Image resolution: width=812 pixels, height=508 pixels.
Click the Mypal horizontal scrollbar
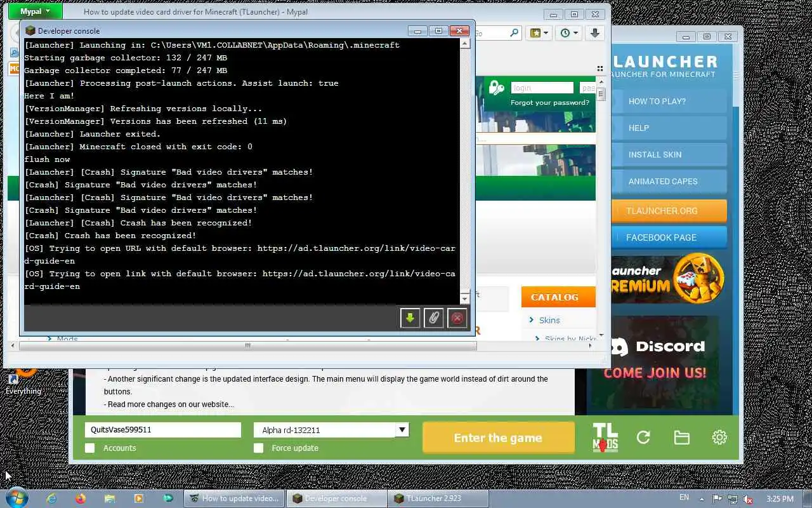247,345
